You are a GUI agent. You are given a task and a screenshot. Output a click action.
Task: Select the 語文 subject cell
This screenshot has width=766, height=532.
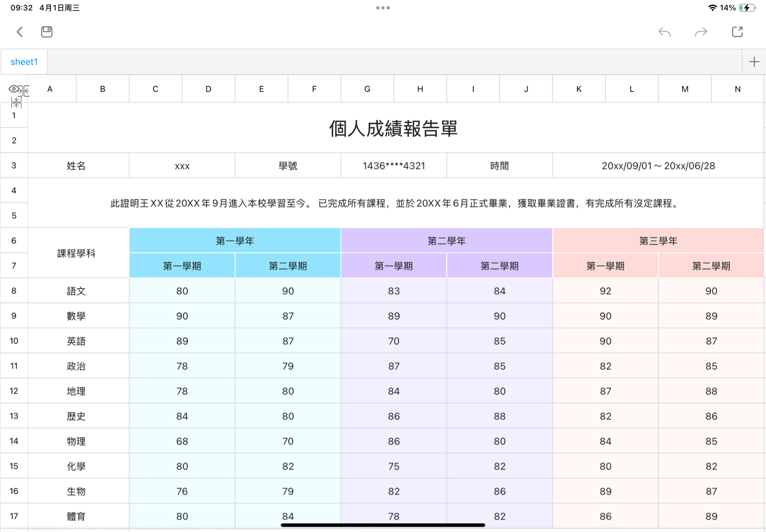coord(76,291)
